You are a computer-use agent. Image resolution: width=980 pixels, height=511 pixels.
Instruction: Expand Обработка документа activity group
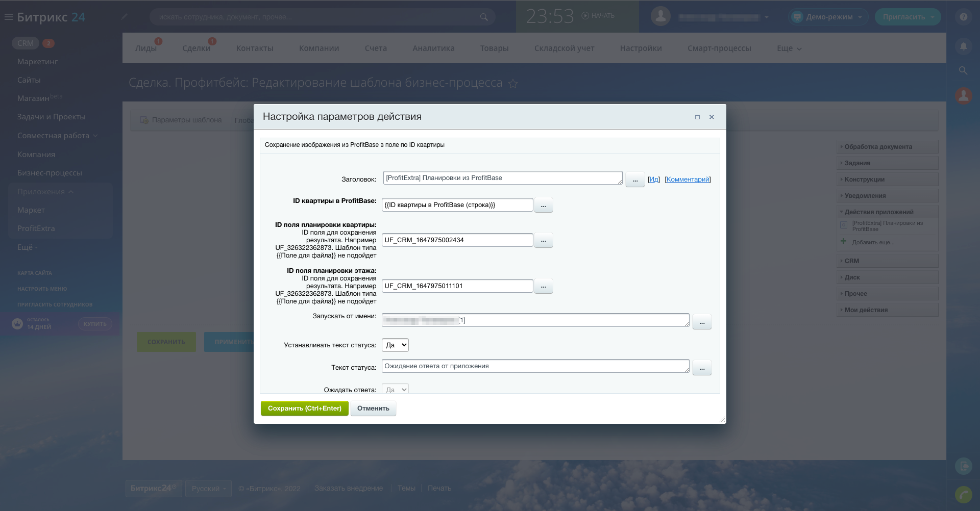click(x=888, y=147)
